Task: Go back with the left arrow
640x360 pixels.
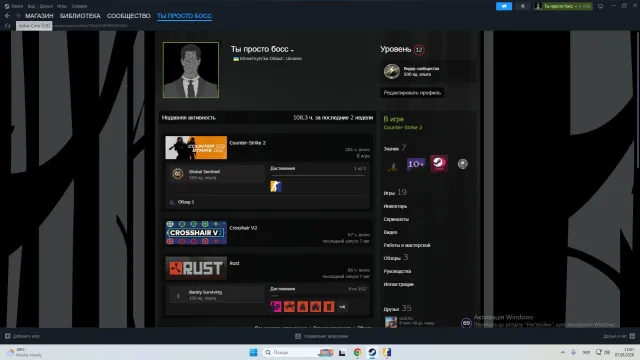Action: click(7, 16)
